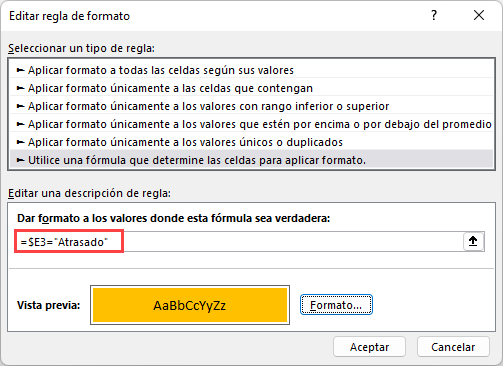Open the Formato... button
The height and width of the screenshot is (366, 503).
[336, 305]
